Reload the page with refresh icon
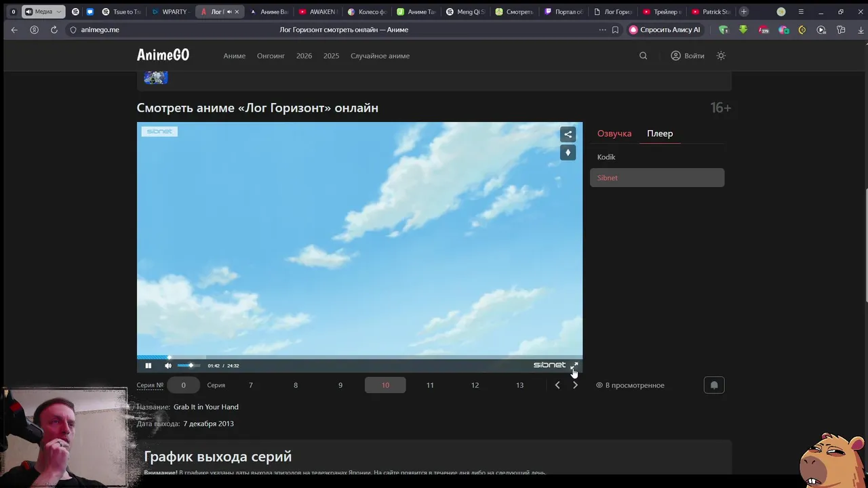The height and width of the screenshot is (488, 868). tap(54, 30)
